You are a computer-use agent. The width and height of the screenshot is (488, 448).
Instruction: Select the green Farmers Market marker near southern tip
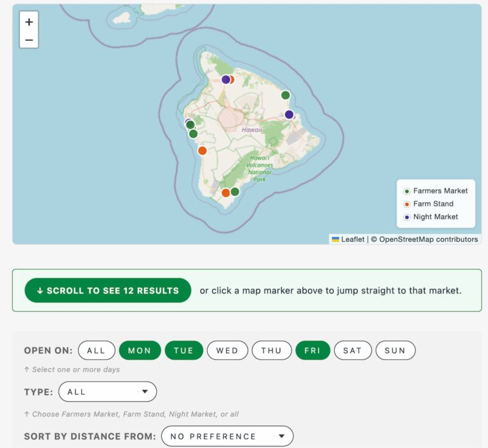point(235,192)
